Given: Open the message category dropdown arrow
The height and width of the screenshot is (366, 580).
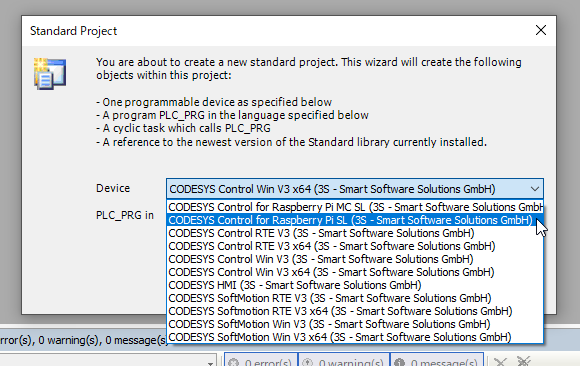Looking at the screenshot, I should [210, 363].
